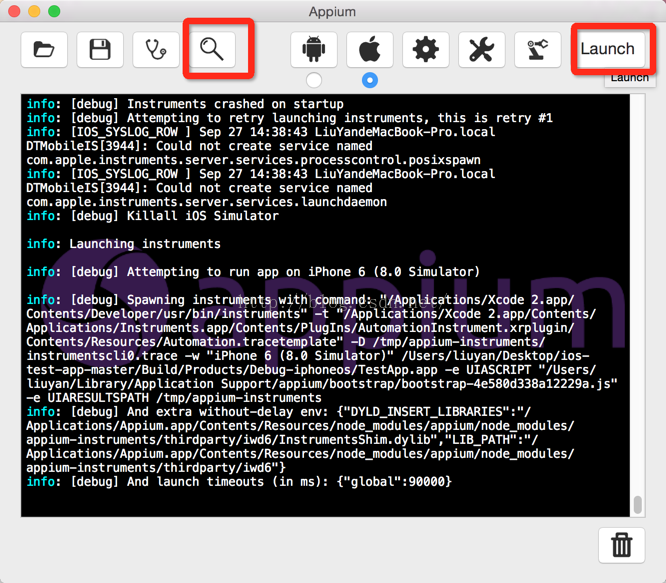This screenshot has height=583, width=666.
Task: Click the 'Killall iOS Simulator' log entry
Action: (152, 216)
